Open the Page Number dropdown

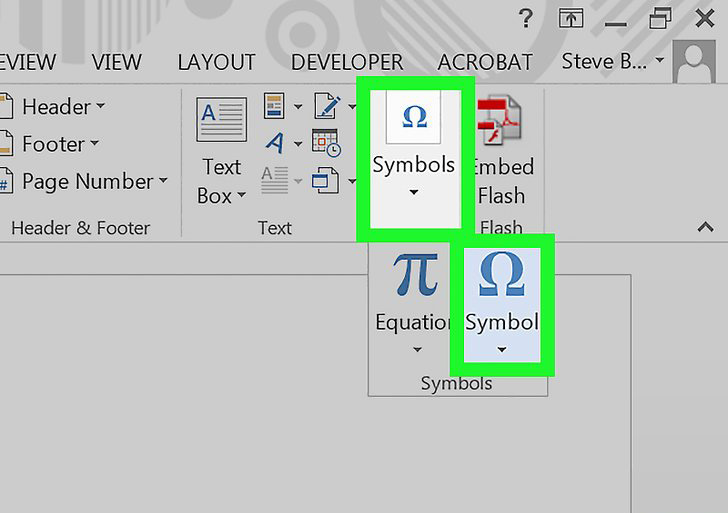coord(84,182)
